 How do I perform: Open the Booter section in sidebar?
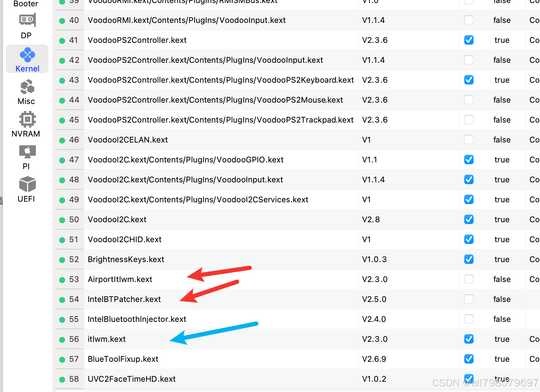click(26, 4)
